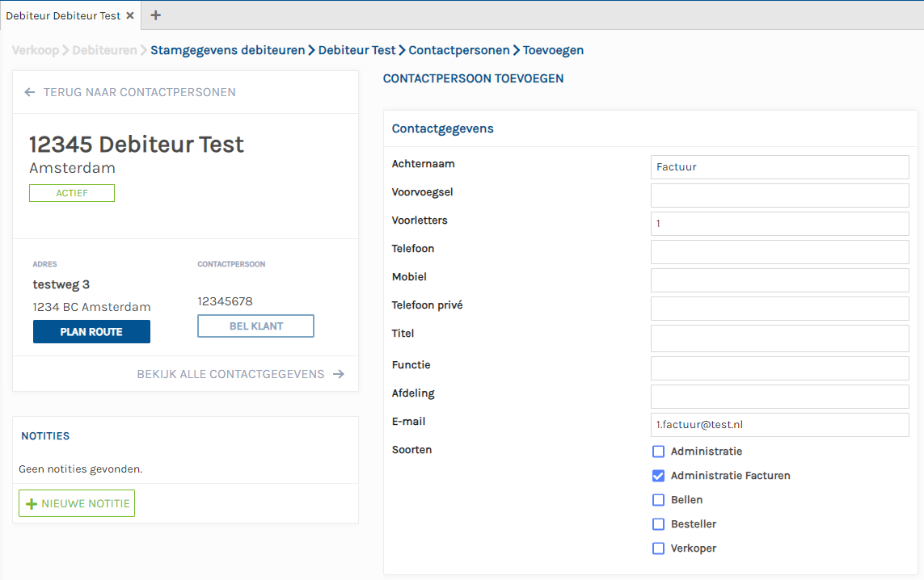924x580 pixels.
Task: Enable the Administratie checkbox
Action: 658,452
